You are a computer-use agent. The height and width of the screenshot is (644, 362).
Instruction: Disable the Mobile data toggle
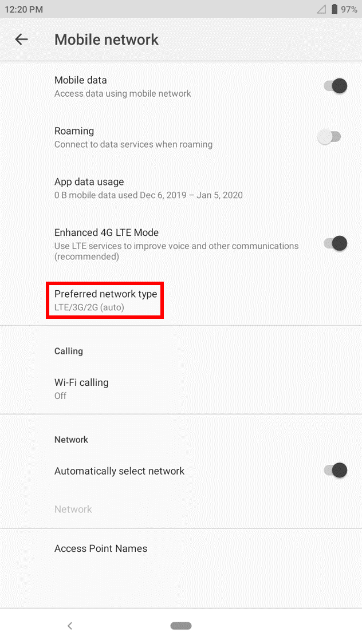pos(334,85)
